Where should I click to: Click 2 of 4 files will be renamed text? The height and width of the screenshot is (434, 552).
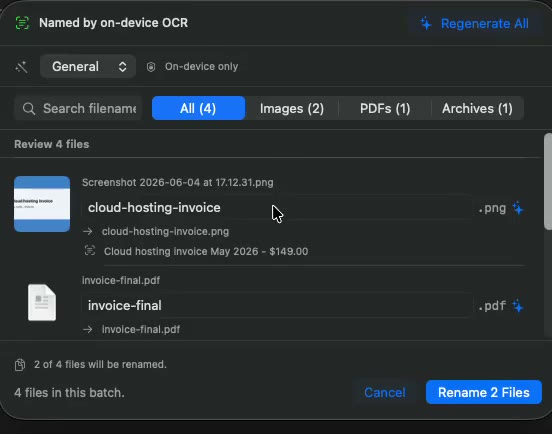point(100,365)
